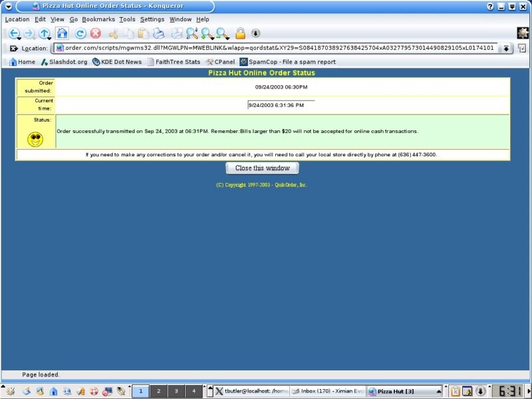Open the Home bookmark in bookmarks bar
The height and width of the screenshot is (399, 532).
click(x=23, y=62)
